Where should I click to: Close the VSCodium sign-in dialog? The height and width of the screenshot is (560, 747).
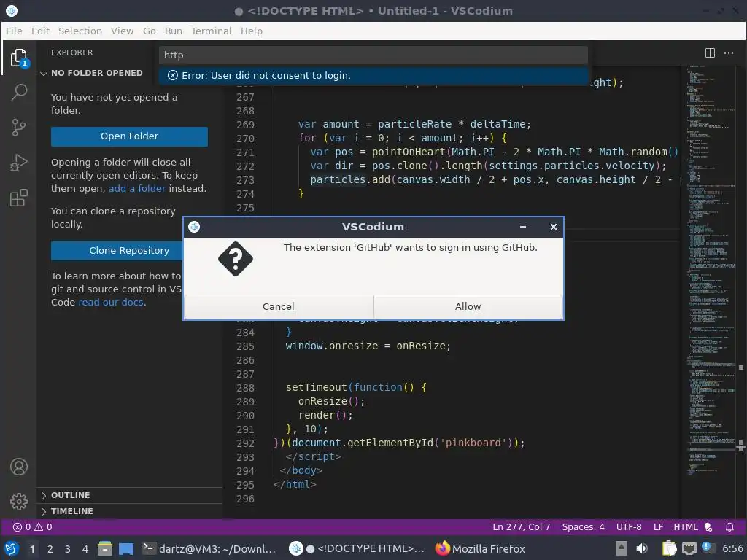click(x=553, y=227)
